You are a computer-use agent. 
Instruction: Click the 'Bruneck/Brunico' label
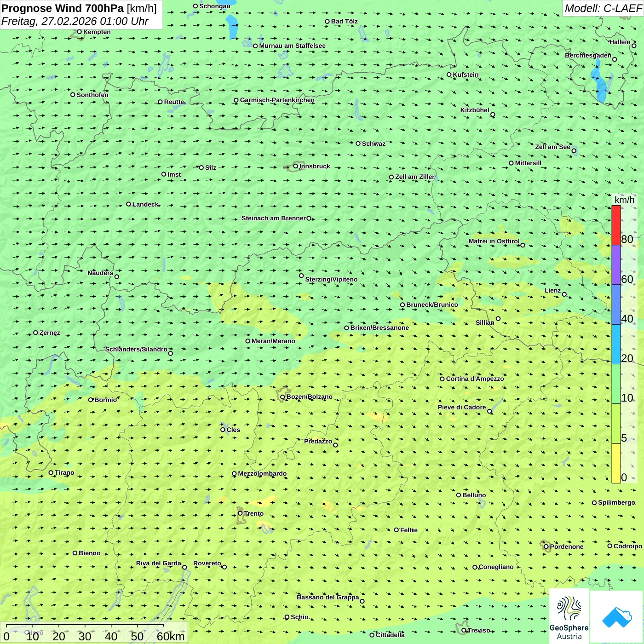[432, 305]
